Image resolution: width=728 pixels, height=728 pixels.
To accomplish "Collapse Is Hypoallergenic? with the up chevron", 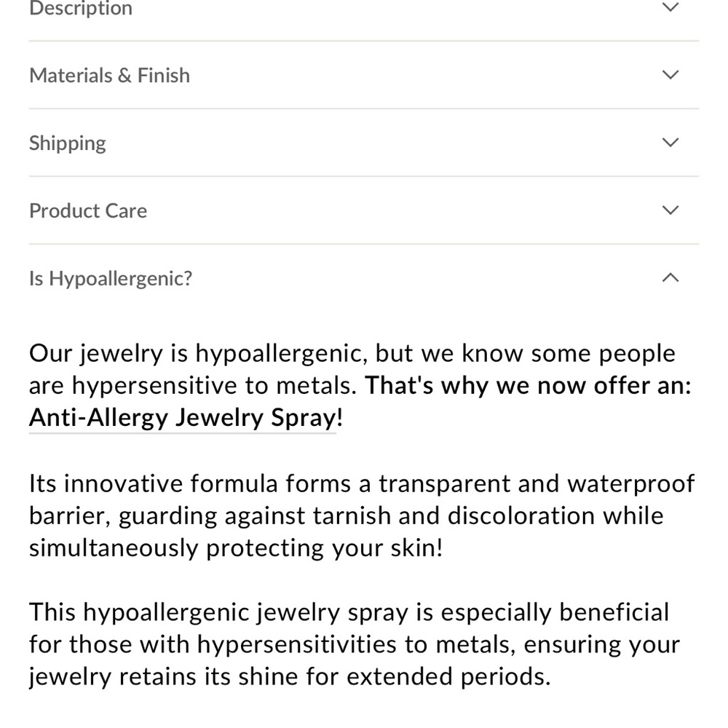I will pos(670,277).
